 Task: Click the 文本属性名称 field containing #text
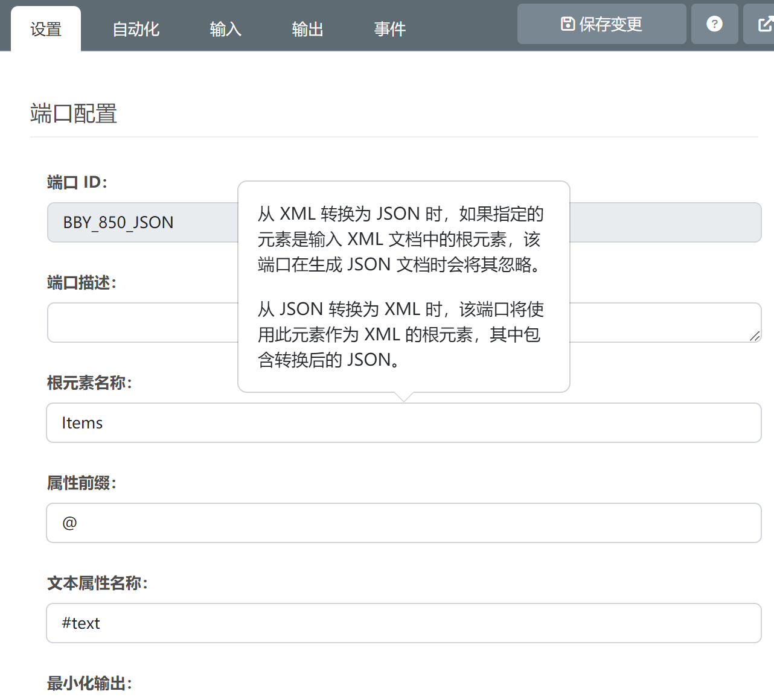coord(404,623)
